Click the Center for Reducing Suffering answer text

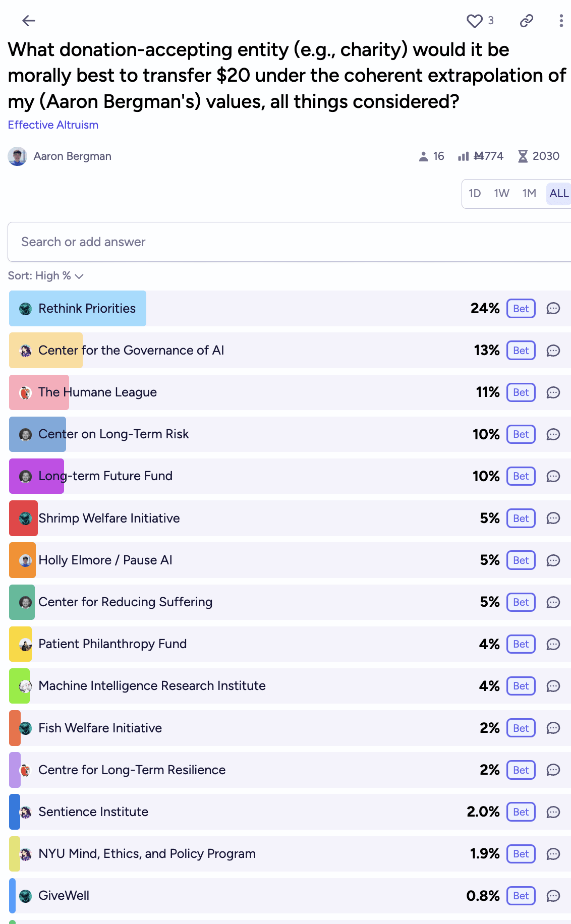(126, 602)
